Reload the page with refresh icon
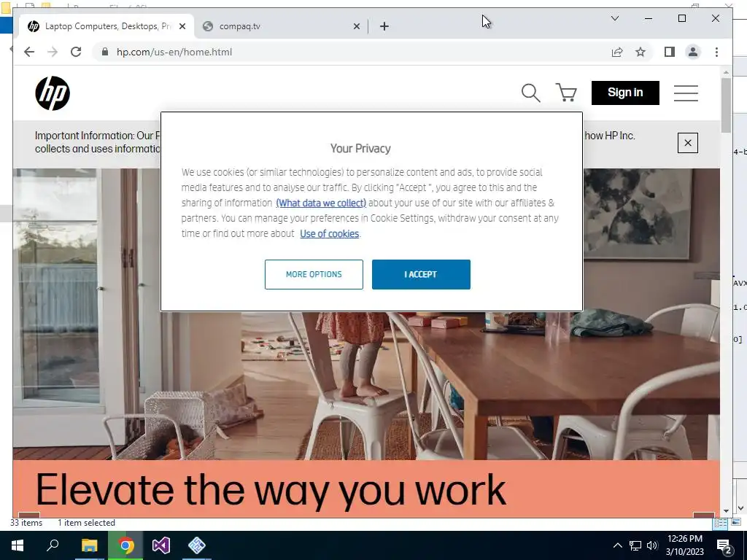747x560 pixels. coord(76,52)
